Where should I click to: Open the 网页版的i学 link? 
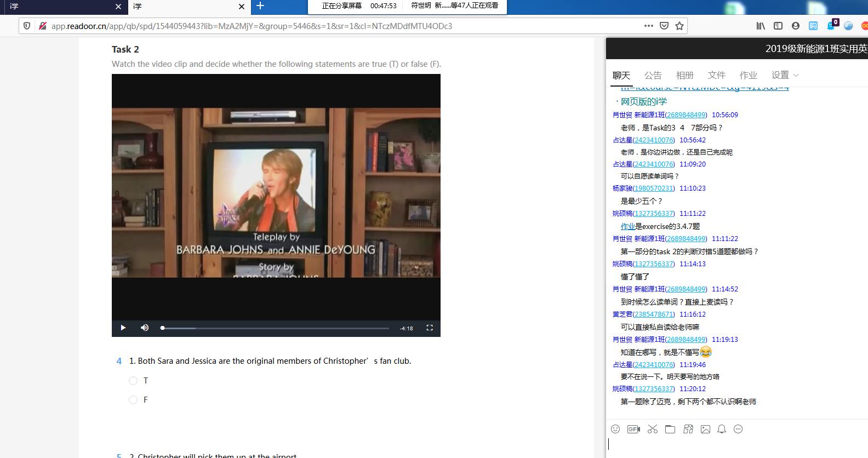click(x=644, y=101)
